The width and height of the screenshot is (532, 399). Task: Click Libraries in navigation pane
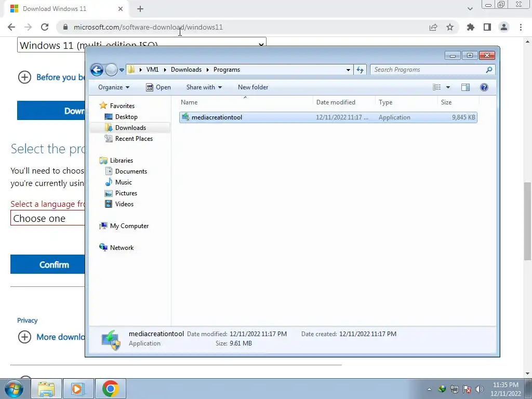pos(121,161)
